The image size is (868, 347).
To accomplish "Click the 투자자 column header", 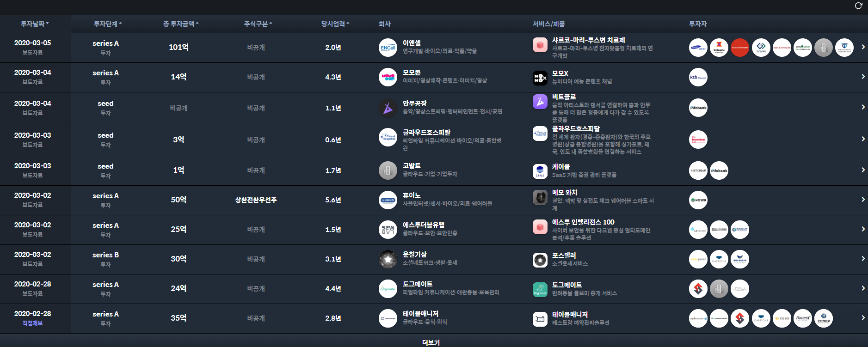I will coord(698,24).
